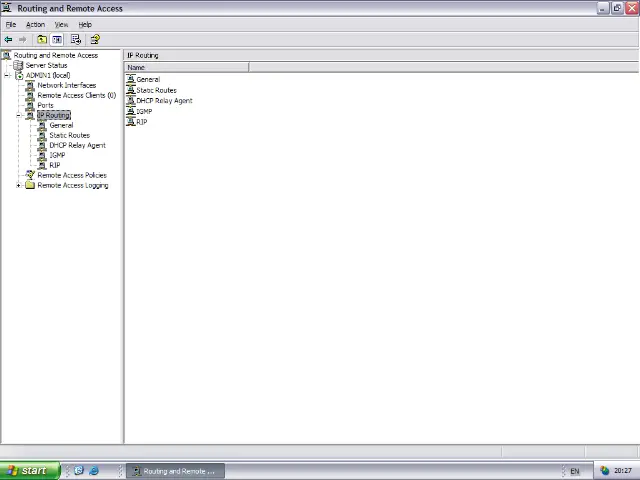Screen dimensions: 640x480
Task: Select Remote Access Logging label in tree
Action: pyautogui.click(x=73, y=185)
